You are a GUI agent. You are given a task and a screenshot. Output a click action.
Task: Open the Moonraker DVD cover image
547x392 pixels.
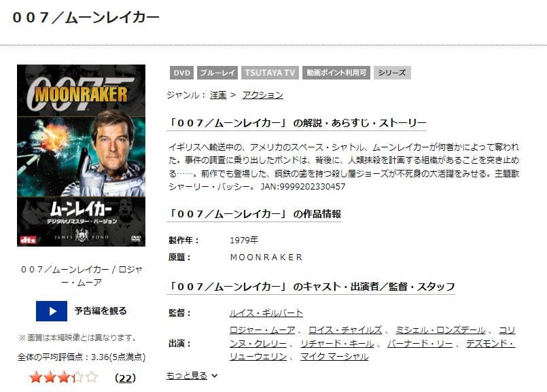pyautogui.click(x=82, y=156)
